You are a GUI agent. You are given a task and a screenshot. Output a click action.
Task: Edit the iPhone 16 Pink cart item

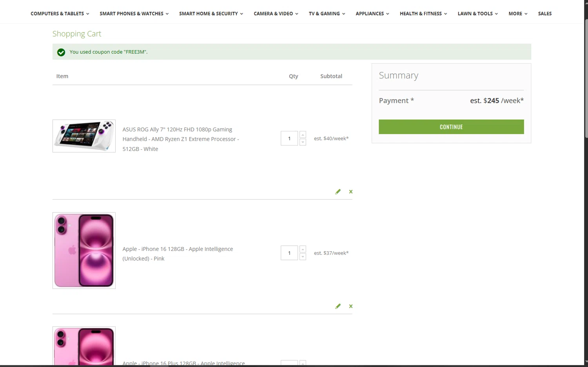pyautogui.click(x=338, y=306)
